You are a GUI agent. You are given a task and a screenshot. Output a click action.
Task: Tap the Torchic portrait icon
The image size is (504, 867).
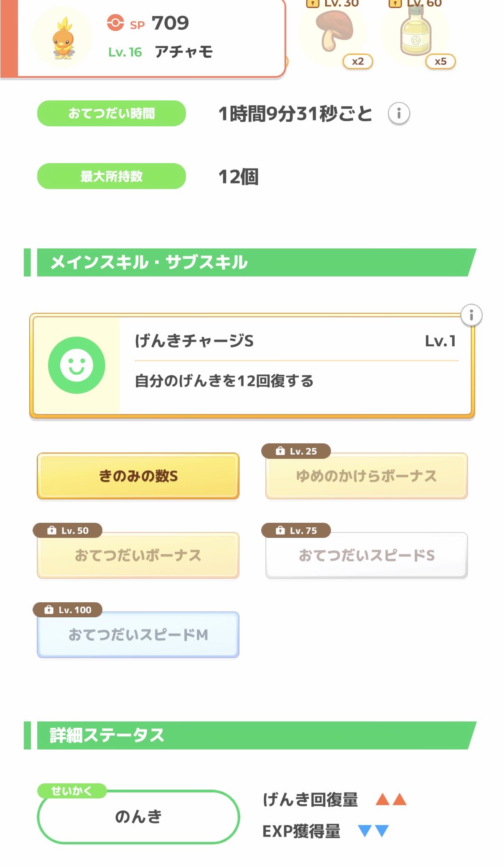[63, 38]
